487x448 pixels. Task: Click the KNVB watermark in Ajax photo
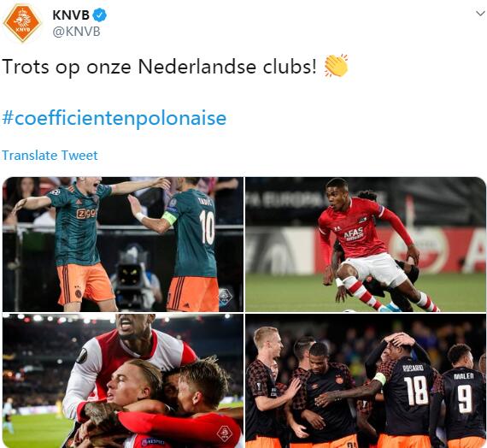tap(226, 298)
